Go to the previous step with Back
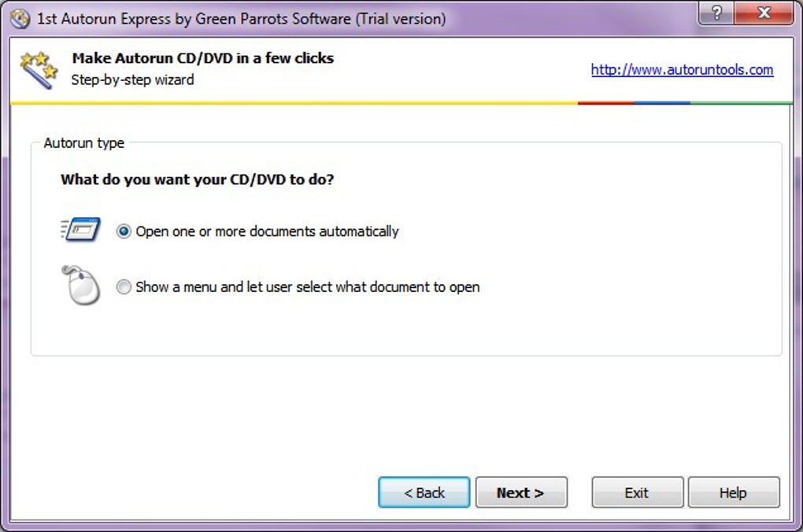 424,493
